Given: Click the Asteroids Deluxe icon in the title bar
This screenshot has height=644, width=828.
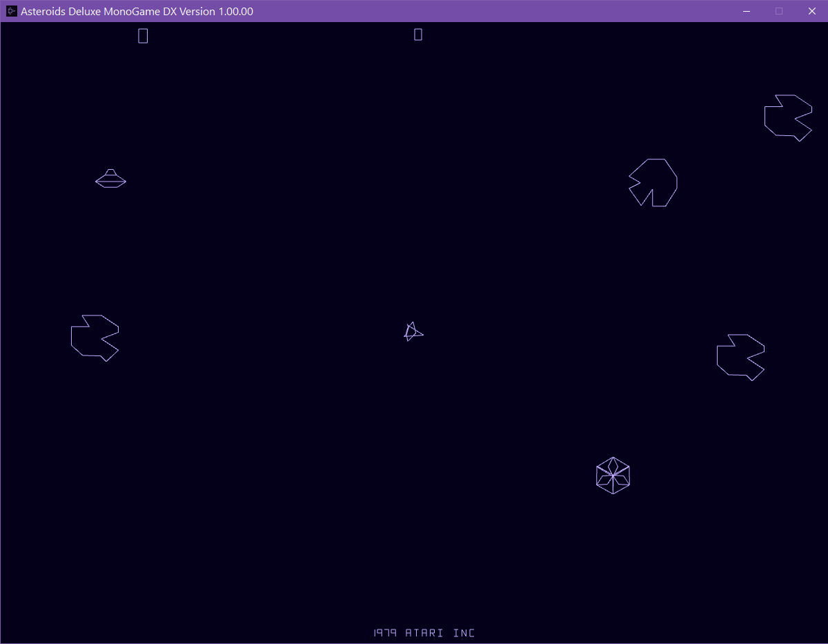Looking at the screenshot, I should (x=12, y=11).
